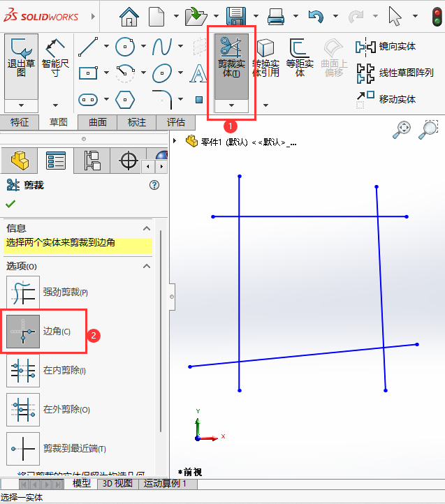The width and height of the screenshot is (445, 504).
Task: Choose Trim to Closest 剪裁到最近端
Action: pos(23,449)
